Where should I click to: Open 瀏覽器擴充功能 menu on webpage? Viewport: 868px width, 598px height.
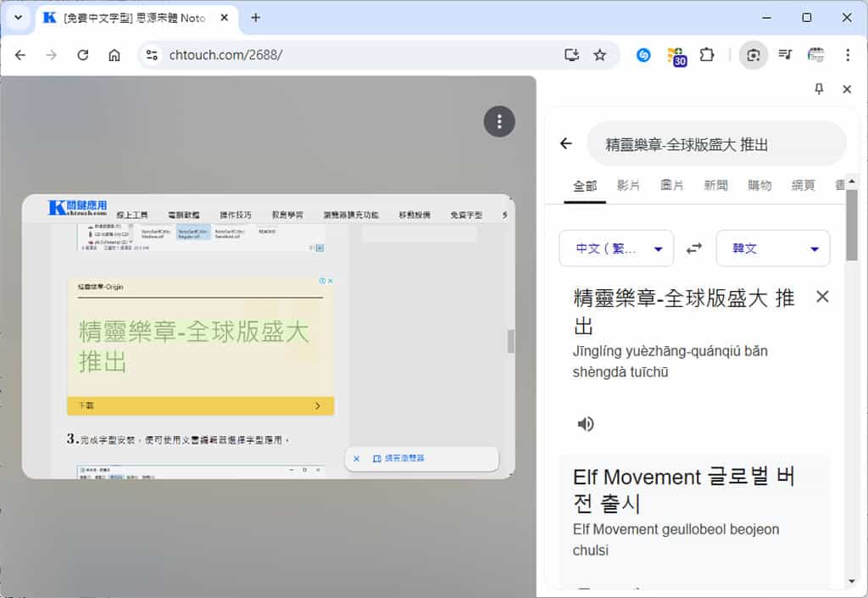[351, 215]
